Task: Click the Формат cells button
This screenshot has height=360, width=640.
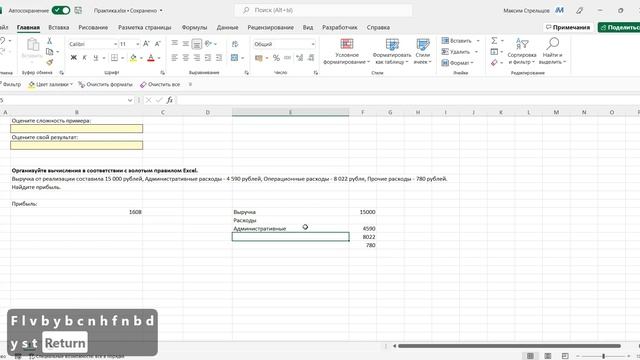Action: [458, 62]
